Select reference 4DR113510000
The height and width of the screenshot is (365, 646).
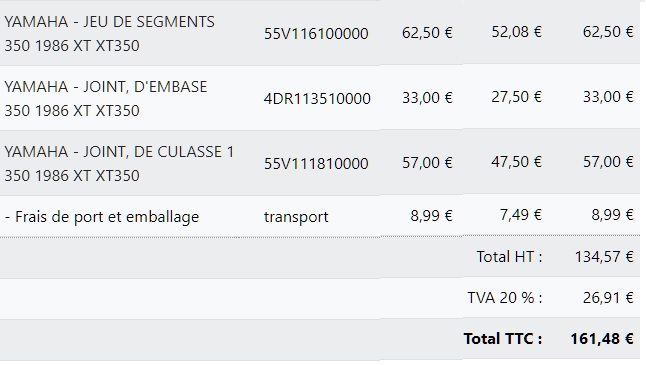tap(317, 98)
